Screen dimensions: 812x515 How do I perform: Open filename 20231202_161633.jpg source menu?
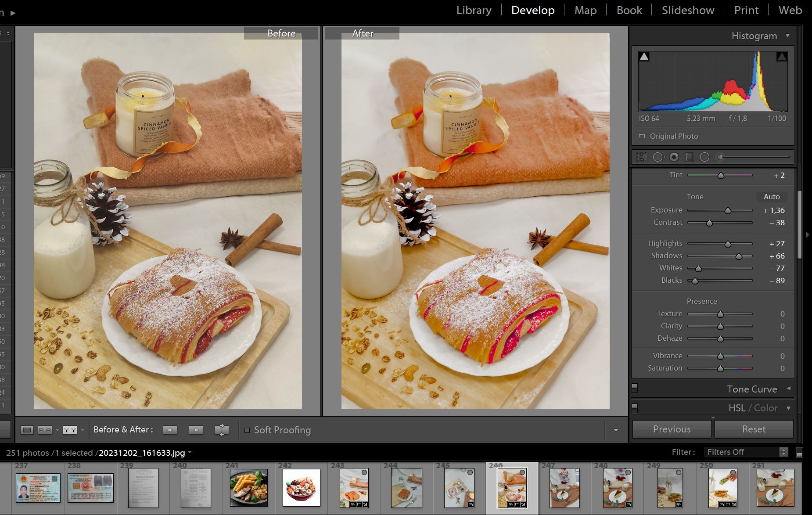click(x=145, y=453)
